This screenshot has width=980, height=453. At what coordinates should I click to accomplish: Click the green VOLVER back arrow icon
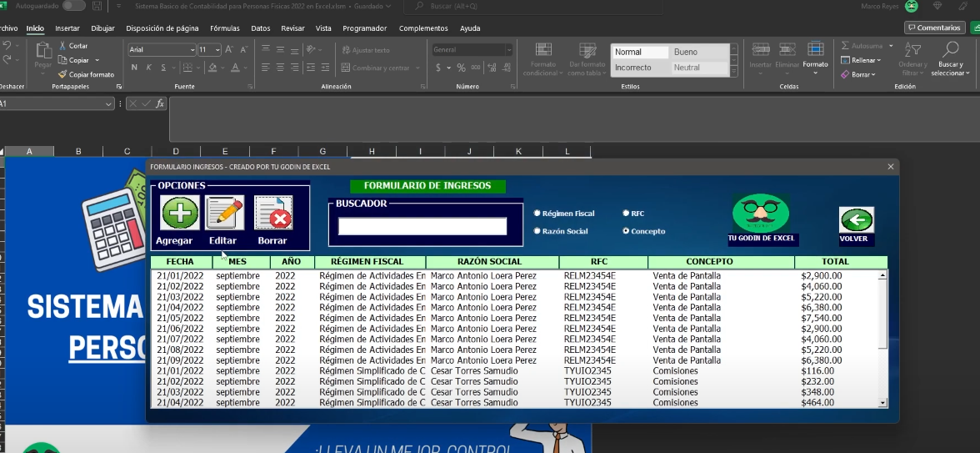pyautogui.click(x=857, y=219)
